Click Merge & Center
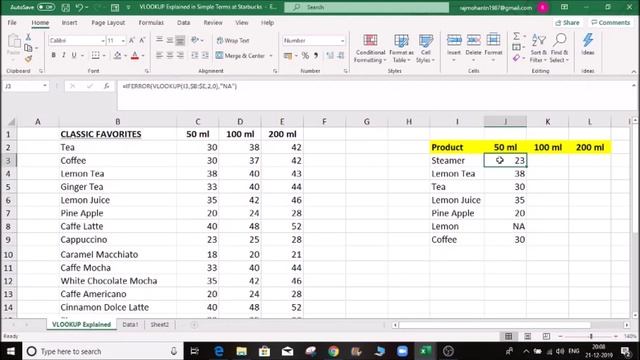 pyautogui.click(x=241, y=56)
